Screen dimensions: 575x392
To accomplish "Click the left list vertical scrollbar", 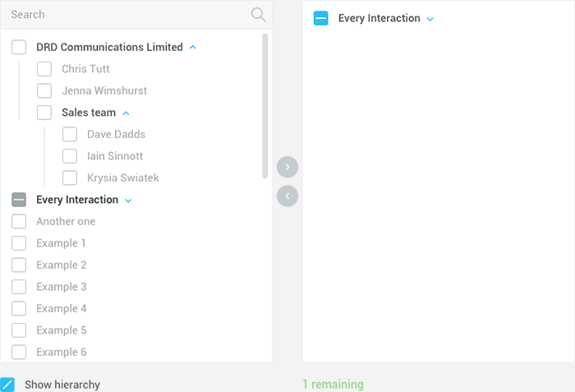I will coord(264,105).
